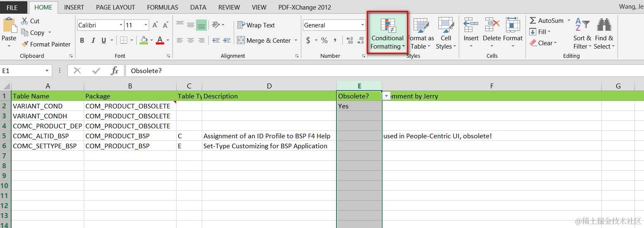Decrease decimal places

[x=361, y=40]
